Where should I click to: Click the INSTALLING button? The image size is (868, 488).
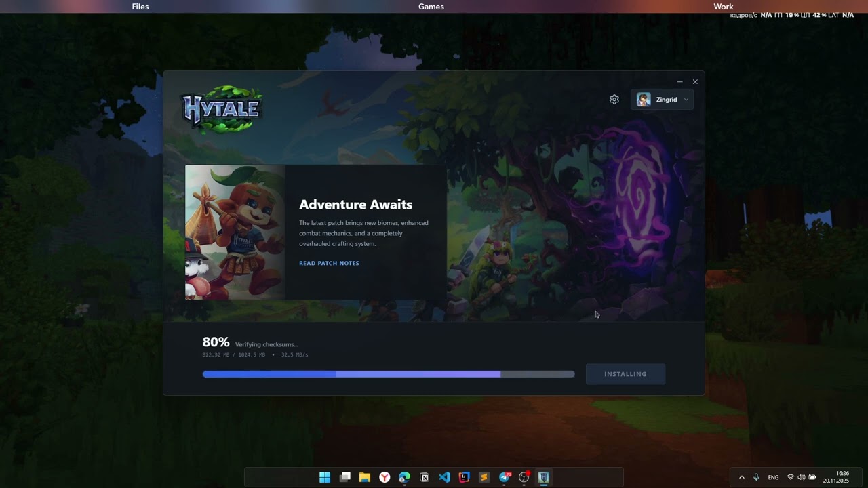[625, 374]
